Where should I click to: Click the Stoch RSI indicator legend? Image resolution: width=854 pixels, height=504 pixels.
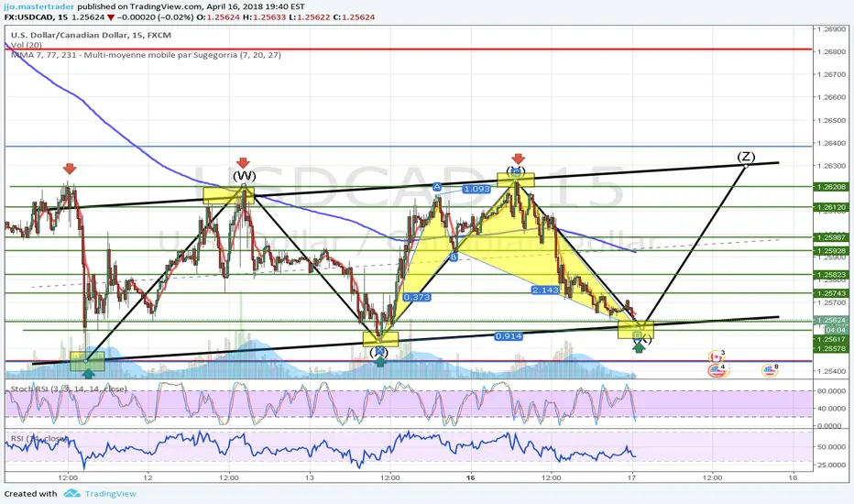(69, 389)
